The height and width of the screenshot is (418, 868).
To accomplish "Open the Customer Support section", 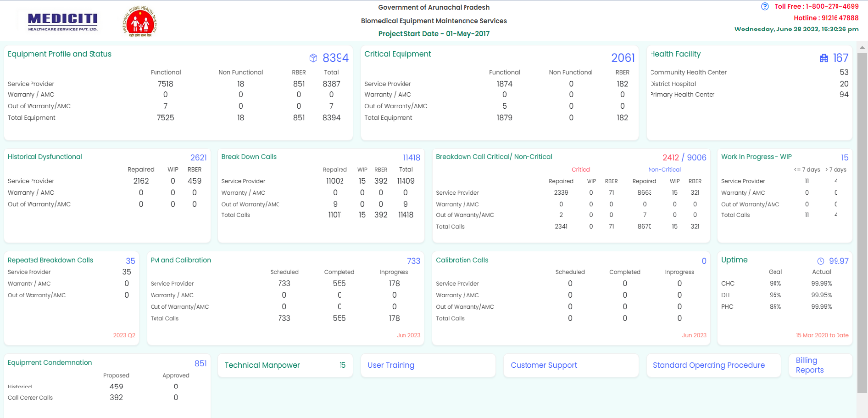I will tap(543, 365).
